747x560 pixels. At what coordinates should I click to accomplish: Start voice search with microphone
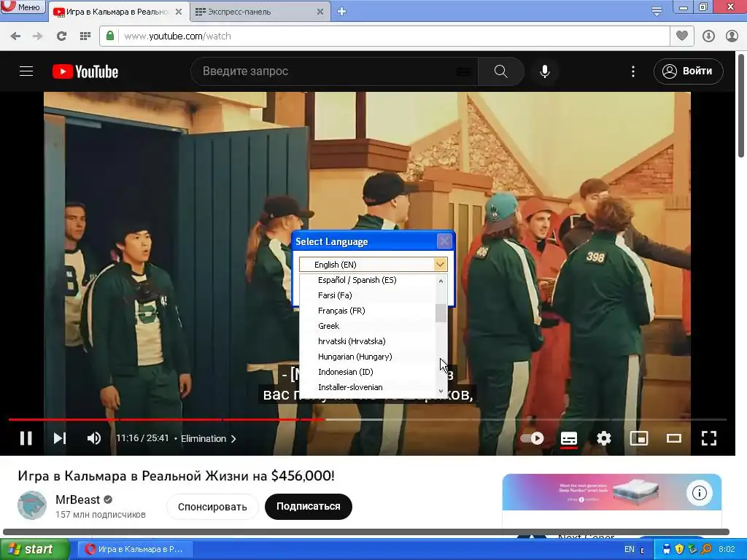tap(545, 71)
